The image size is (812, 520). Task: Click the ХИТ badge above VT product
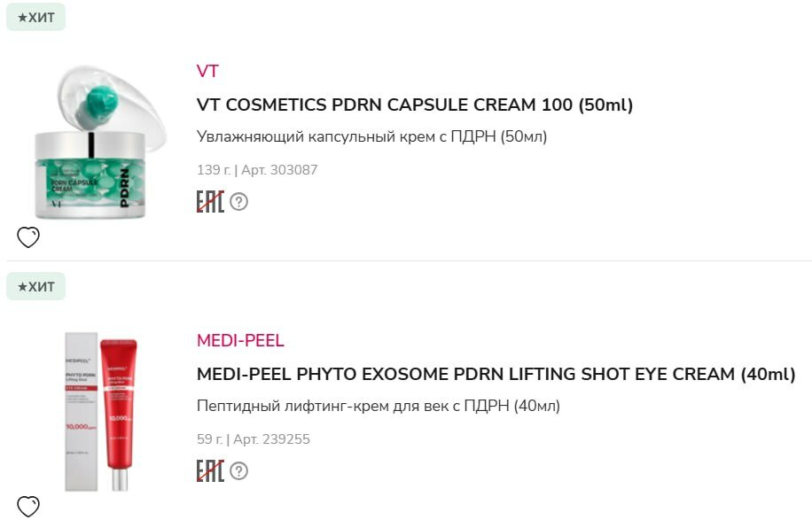coord(36,17)
